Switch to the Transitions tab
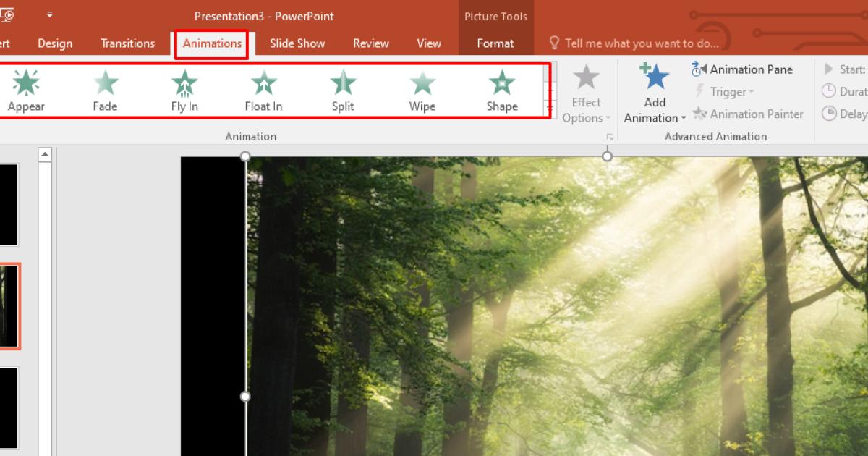 point(128,43)
